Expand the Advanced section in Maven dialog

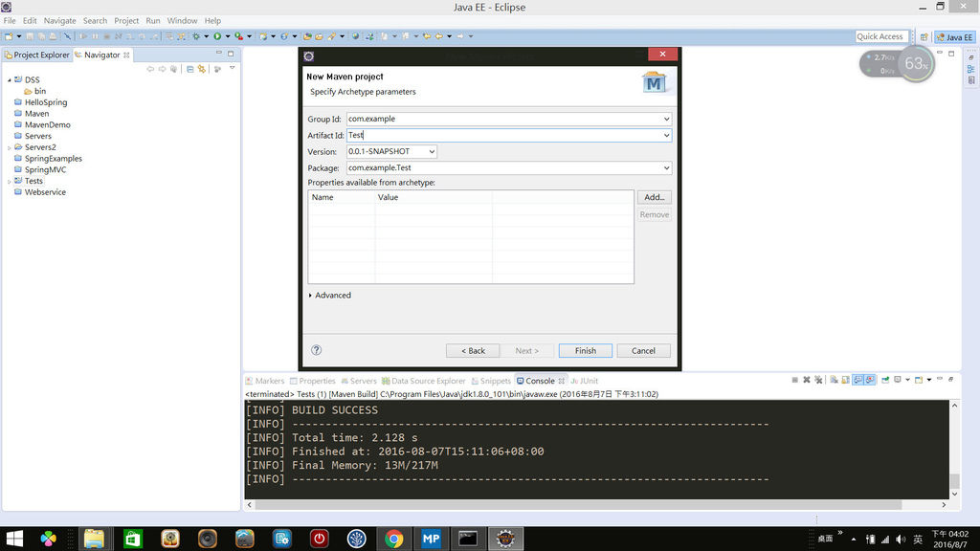329,296
